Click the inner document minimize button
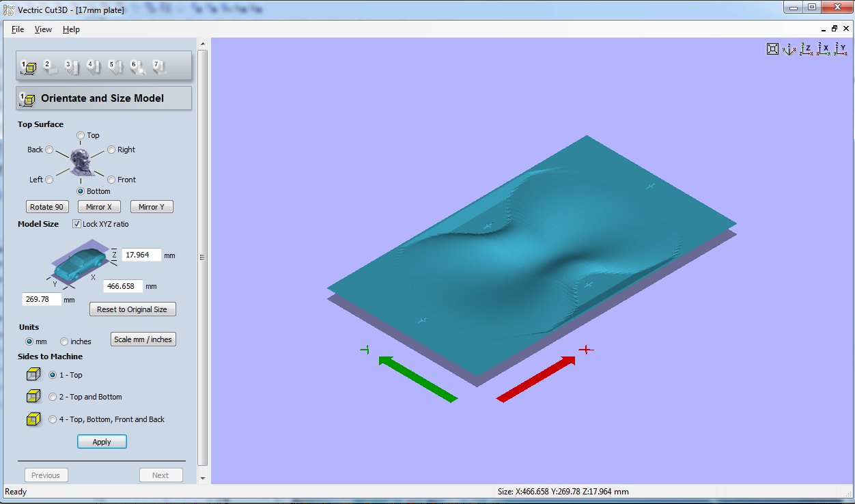This screenshot has width=855, height=504. pyautogui.click(x=824, y=29)
